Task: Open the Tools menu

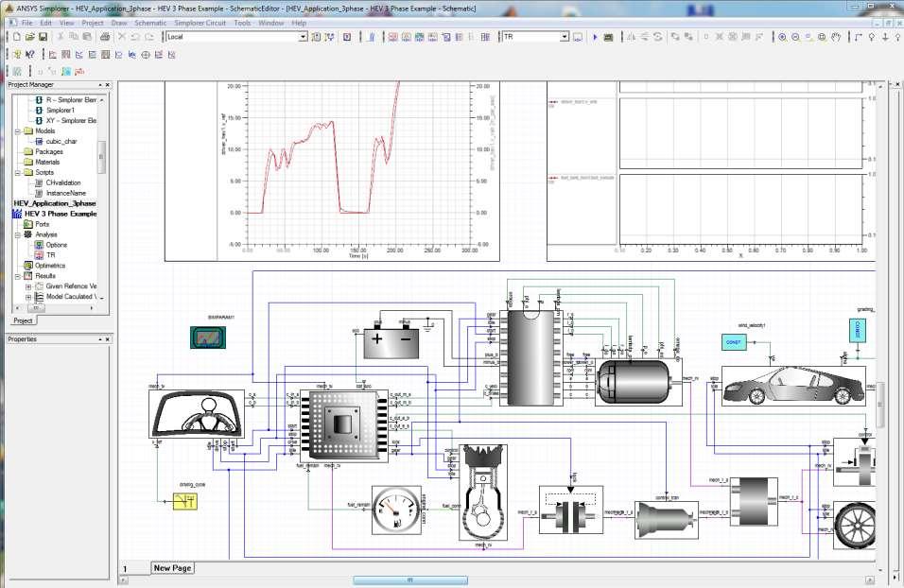Action: (x=242, y=23)
